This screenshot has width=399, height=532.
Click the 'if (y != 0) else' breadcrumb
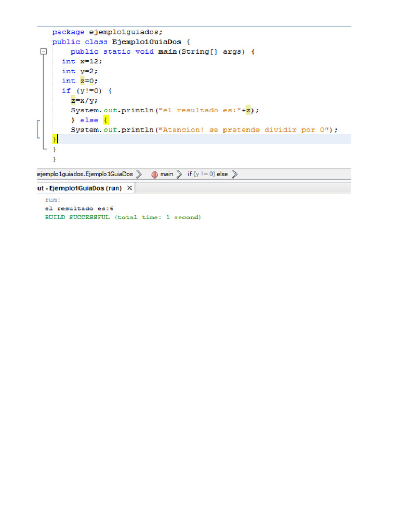[x=207, y=175]
